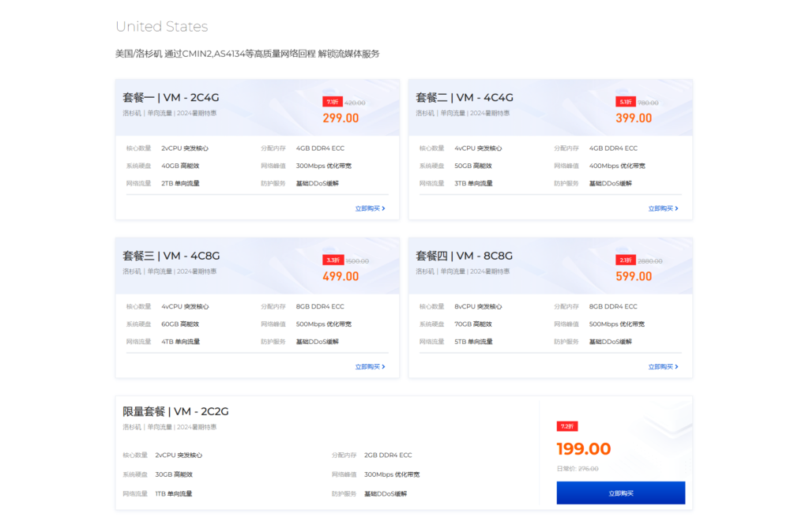This screenshot has height=532, width=809.
Task: Click the 3.3折 discount badge in 套餐三
Action: point(333,260)
